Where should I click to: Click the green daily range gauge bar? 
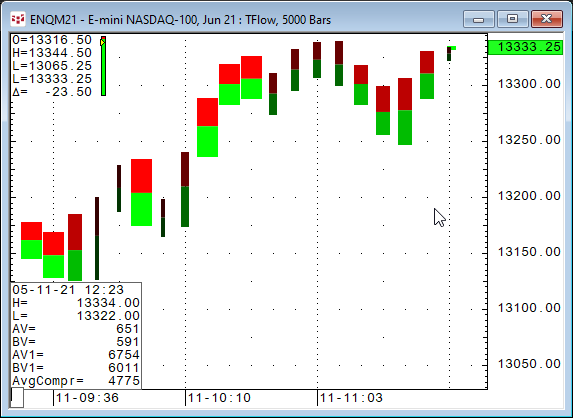(x=103, y=66)
